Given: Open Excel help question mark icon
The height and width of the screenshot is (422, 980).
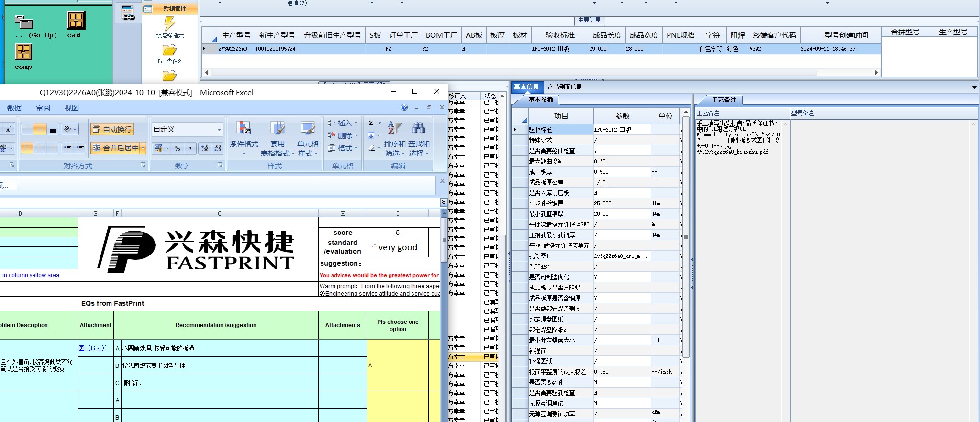Looking at the screenshot, I should coord(404,108).
